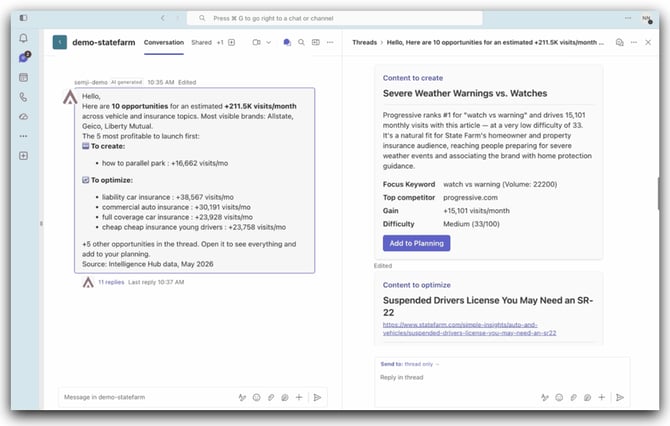Toggle the sidebar panel icon at top left
This screenshot has height=426, width=670.
tap(24, 18)
